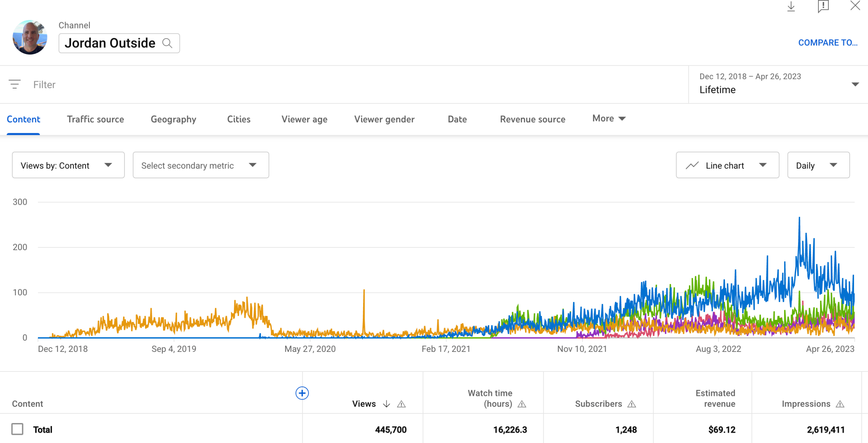This screenshot has height=443, width=868.
Task: Open the Daily granularity dropdown
Action: tap(818, 165)
